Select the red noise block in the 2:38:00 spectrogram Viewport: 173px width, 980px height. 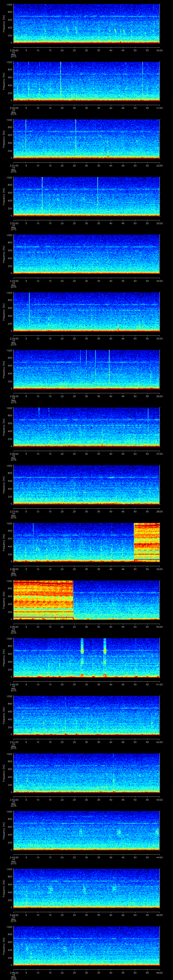(147, 542)
